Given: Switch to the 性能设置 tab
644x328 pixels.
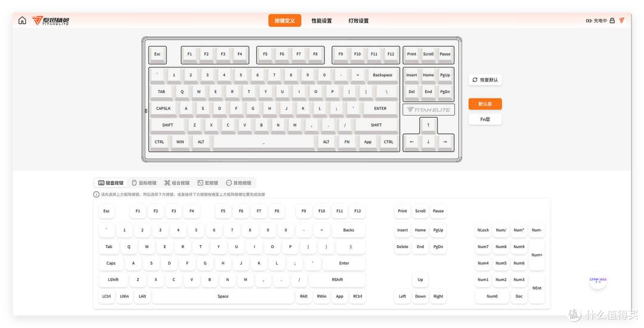Looking at the screenshot, I should pos(321,21).
